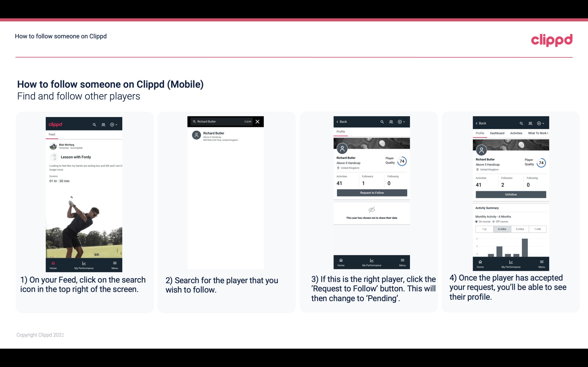Viewport: 588px width, 367px height.
Task: Click the Richard Butler search result entry
Action: click(226, 136)
